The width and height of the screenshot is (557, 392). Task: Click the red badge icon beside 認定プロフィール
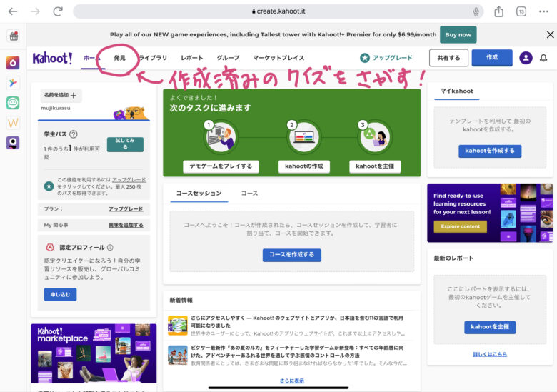pyautogui.click(x=50, y=247)
